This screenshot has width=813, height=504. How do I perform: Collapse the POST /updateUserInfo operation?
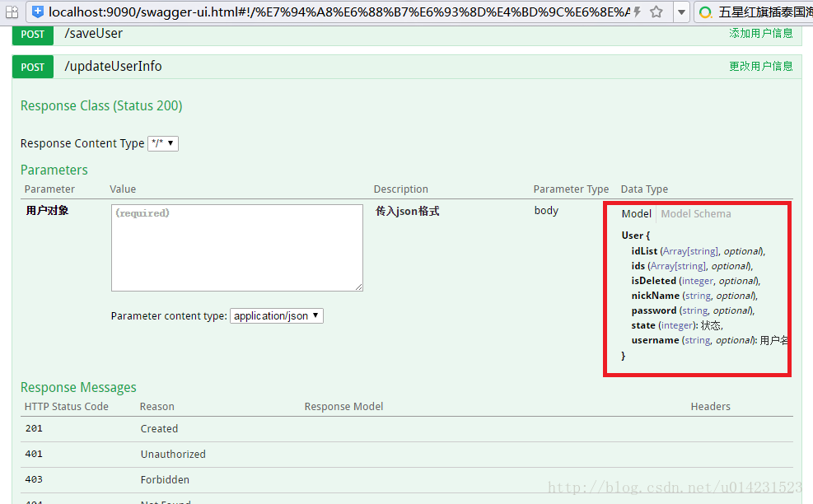113,67
